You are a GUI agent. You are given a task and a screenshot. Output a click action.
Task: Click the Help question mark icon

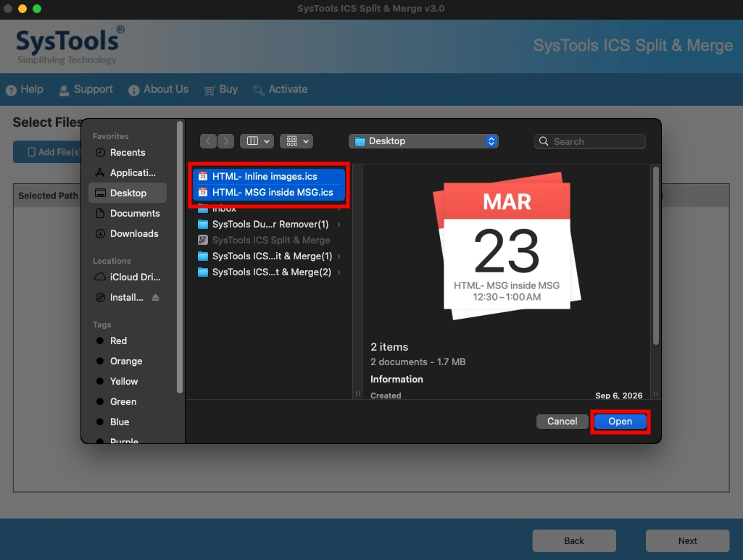(11, 90)
